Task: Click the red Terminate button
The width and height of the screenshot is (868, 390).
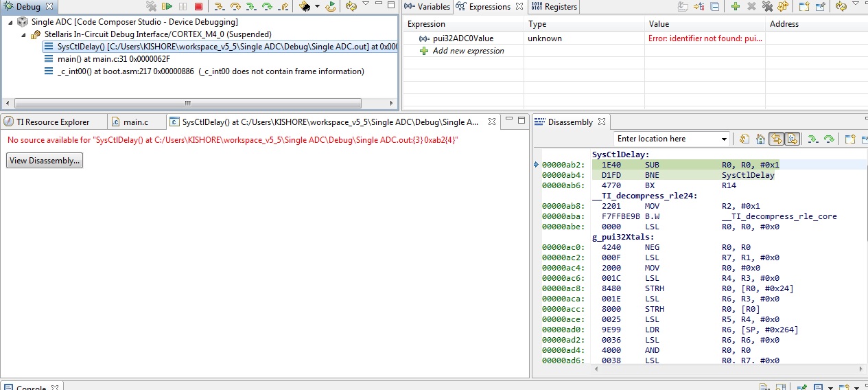Action: click(198, 7)
